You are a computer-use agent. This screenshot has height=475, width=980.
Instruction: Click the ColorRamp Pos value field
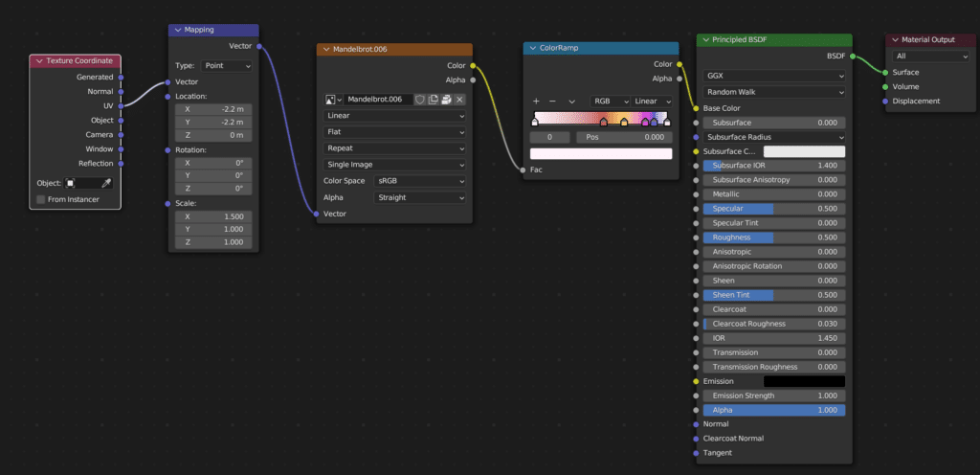pyautogui.click(x=623, y=138)
